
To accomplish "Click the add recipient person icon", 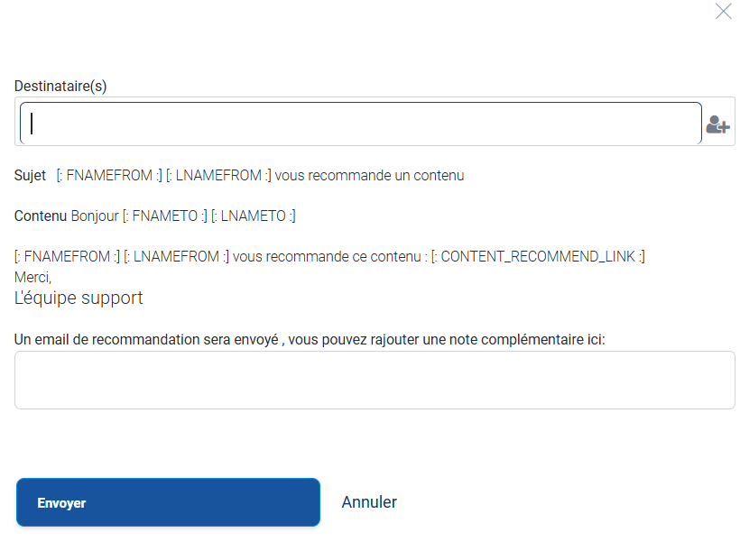I will coord(717,124).
